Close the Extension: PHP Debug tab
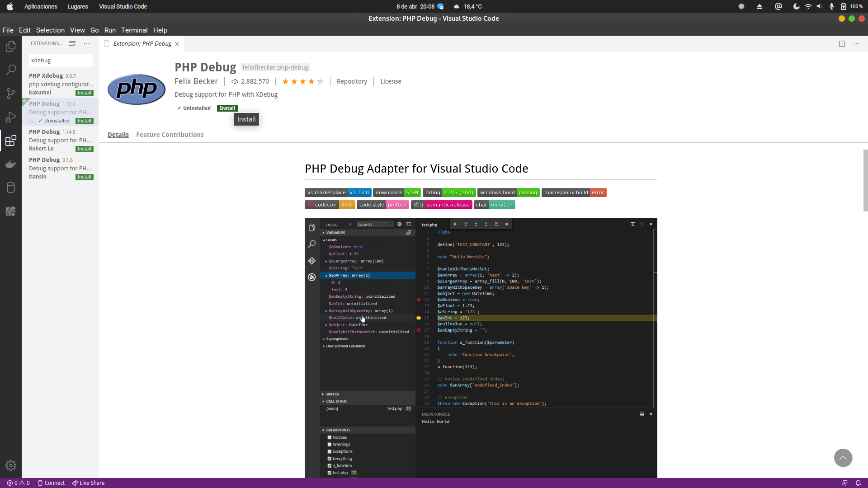Viewport: 868px width, 488px height. (177, 44)
